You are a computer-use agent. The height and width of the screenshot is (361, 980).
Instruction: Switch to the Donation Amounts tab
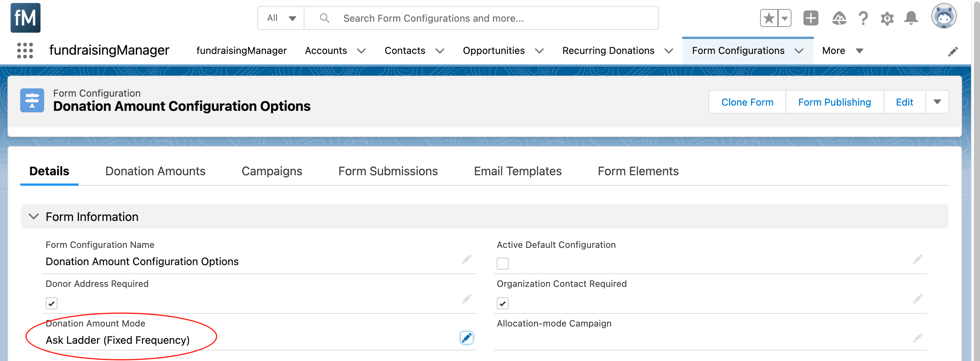[x=155, y=172]
